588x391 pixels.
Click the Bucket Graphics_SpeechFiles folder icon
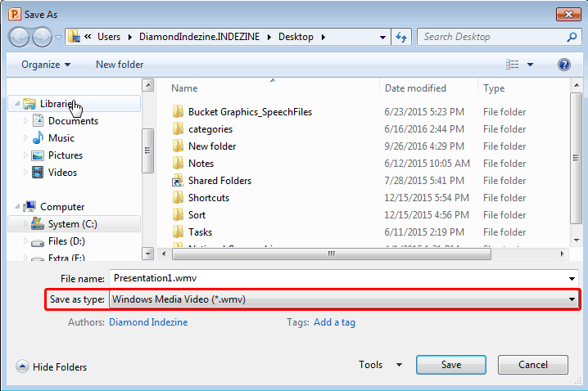coord(178,111)
